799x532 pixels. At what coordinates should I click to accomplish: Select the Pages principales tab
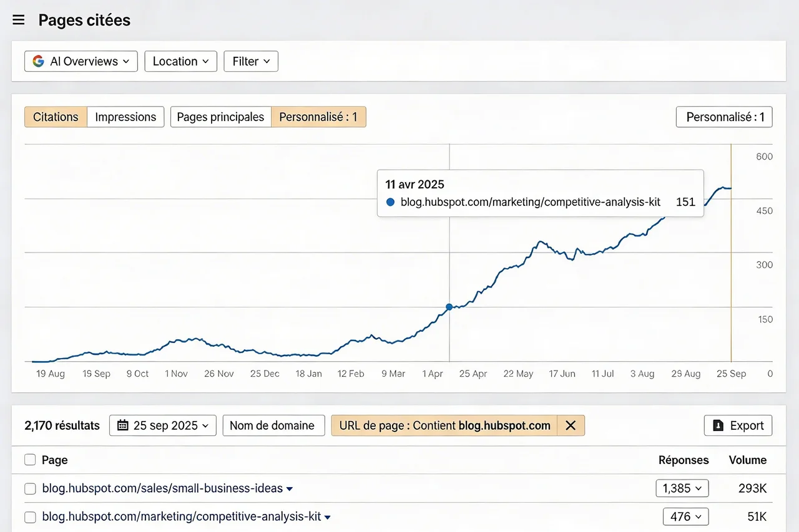[x=220, y=117]
